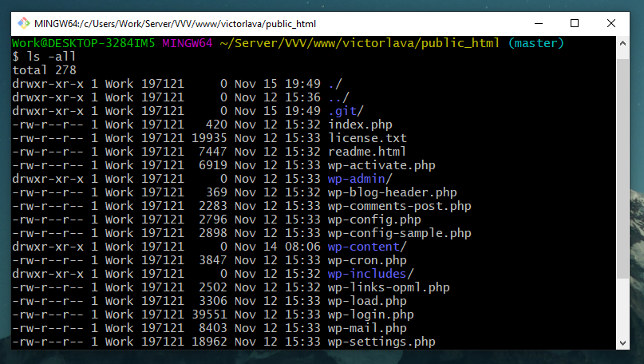
Task: Click the 'wp-cron.php' file name
Action: (x=367, y=260)
